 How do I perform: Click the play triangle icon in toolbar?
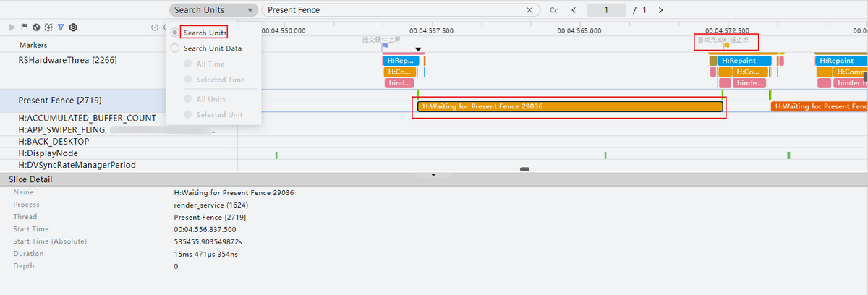(12, 27)
